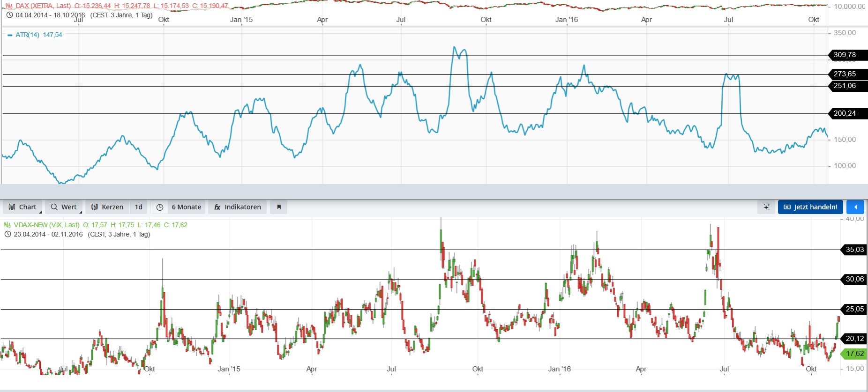Click the candlestick icon beside VDAX-NEW
Image resolution: width=868 pixels, height=392 pixels.
[7, 225]
